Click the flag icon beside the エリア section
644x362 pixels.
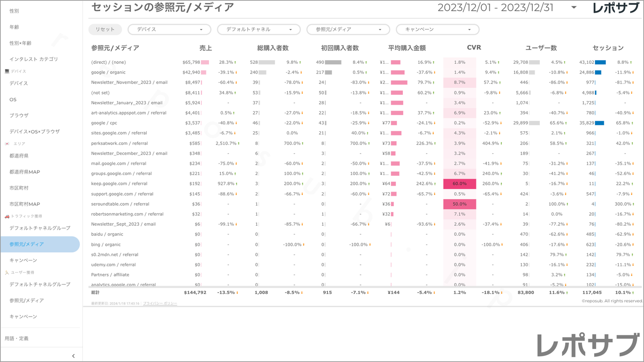tap(7, 144)
